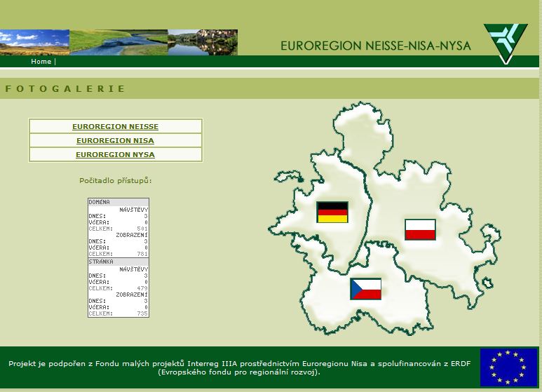Screen dimensions: 542x392
Task: Click the page visits total 479
Action: [142, 288]
